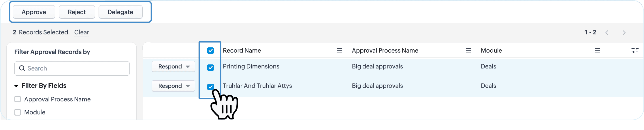Click the search magnifier icon in filter box
The width and height of the screenshot is (644, 130).
coord(22,68)
